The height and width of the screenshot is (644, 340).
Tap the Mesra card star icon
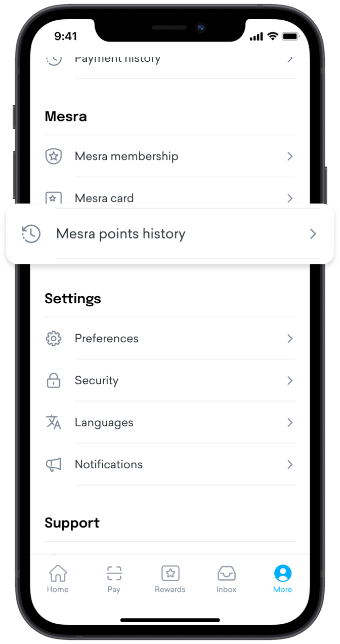click(x=53, y=197)
